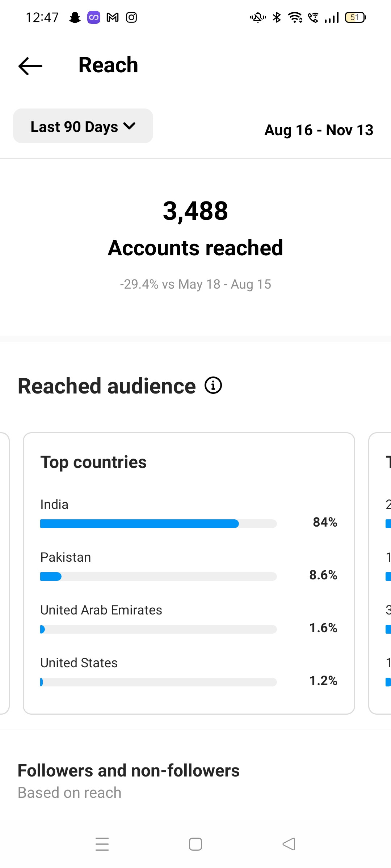Viewport: 391px width, 868px height.
Task: Tap the partially visible next audience card
Action: (381, 573)
